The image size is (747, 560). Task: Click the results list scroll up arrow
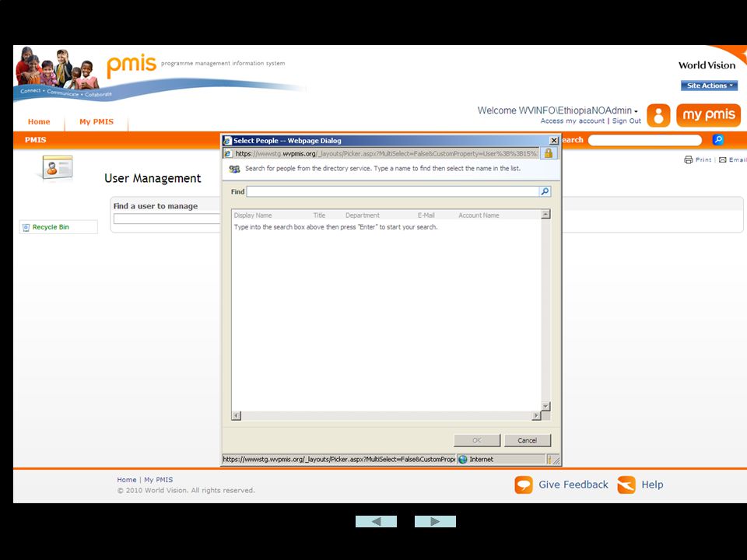pyautogui.click(x=546, y=215)
